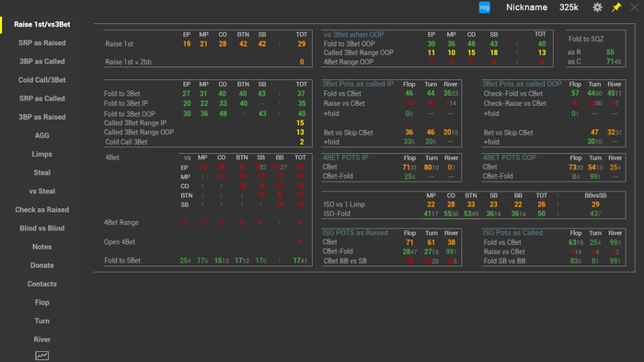
Task: Click 3Bet Pots as called IP heading
Action: 358,84
